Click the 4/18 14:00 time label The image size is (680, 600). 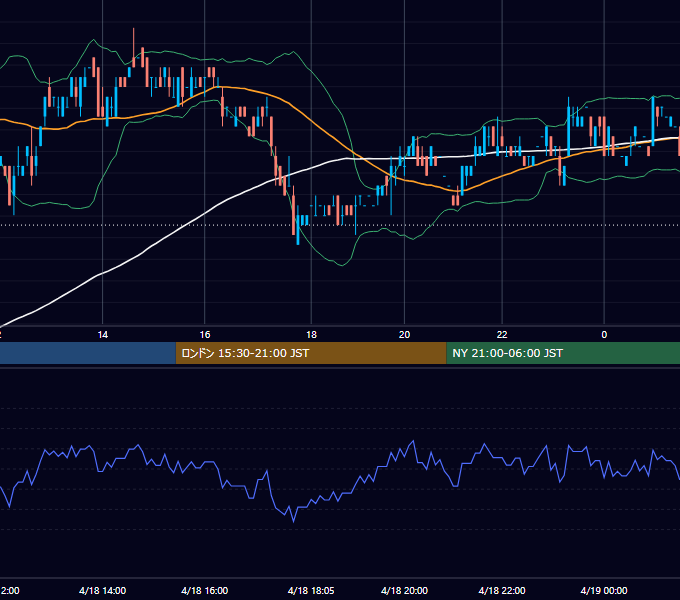coord(103,590)
